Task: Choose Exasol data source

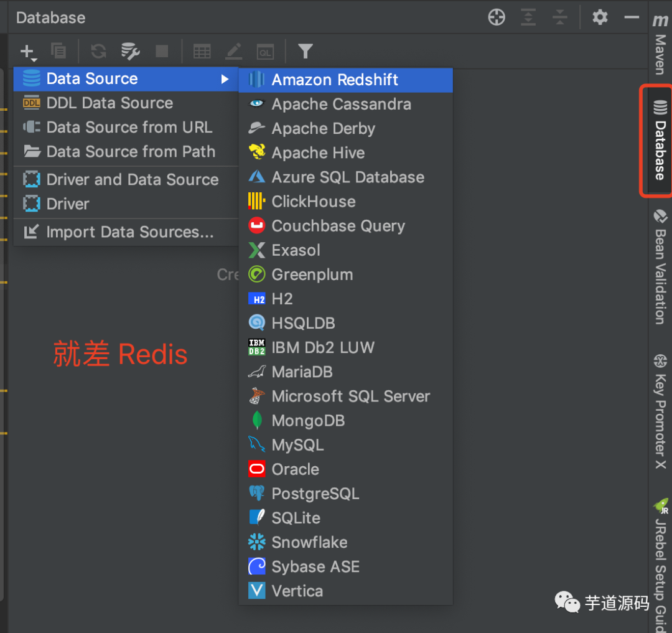Action: pos(345,250)
